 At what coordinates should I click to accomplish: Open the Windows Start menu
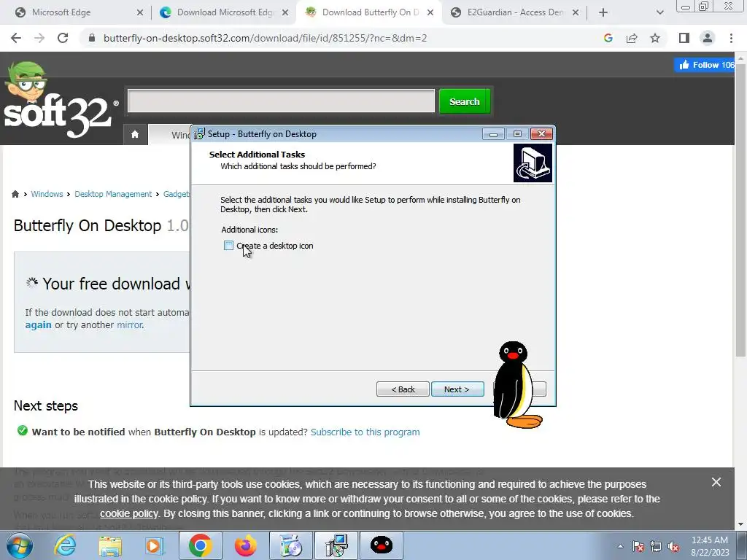point(19,545)
